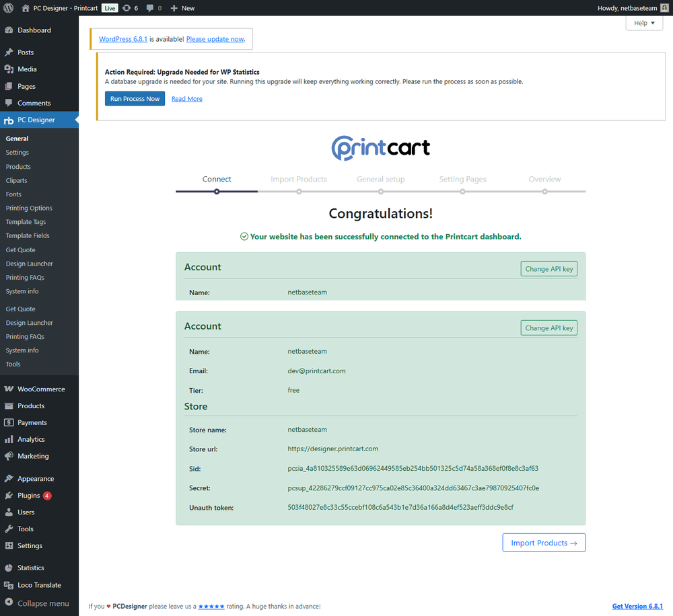Click the comments bubble icon in admin bar

pyautogui.click(x=150, y=8)
